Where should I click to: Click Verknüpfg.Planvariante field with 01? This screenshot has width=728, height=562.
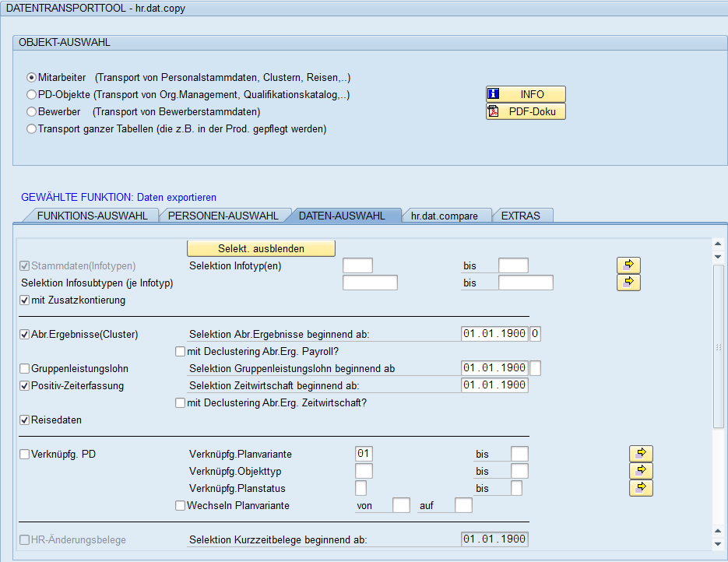click(364, 453)
